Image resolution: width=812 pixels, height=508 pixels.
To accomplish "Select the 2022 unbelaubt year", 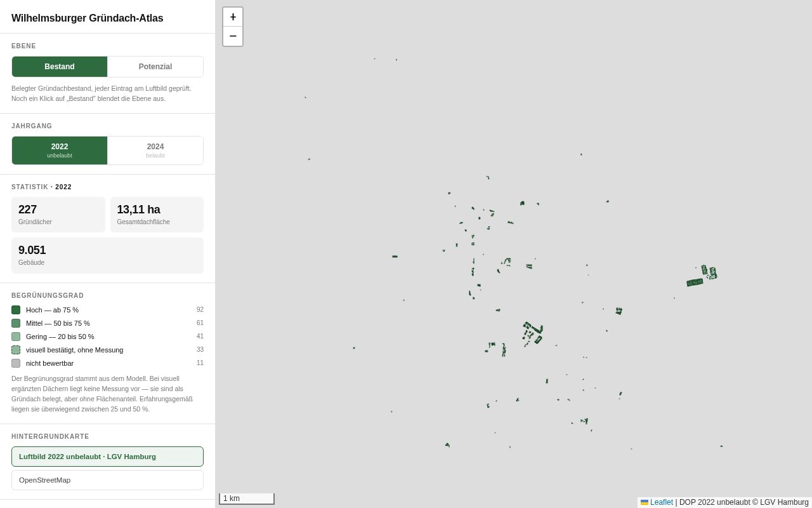I will (60, 150).
